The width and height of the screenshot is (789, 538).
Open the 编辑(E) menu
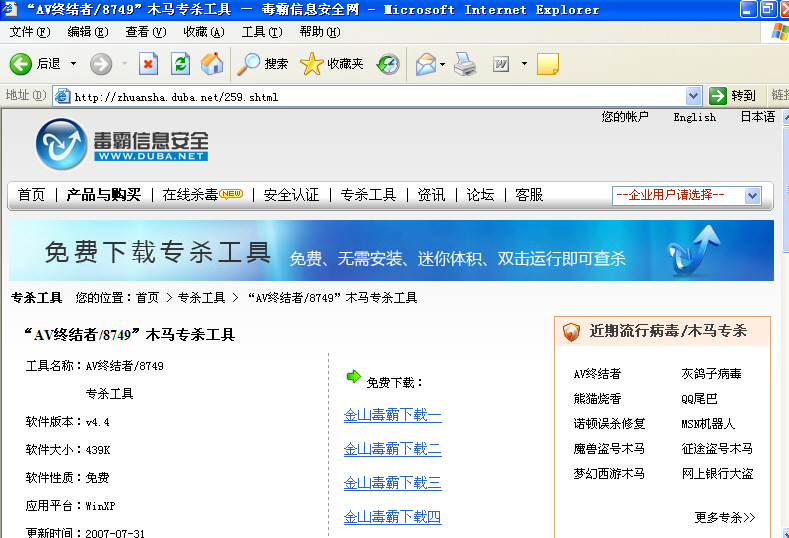tap(88, 32)
